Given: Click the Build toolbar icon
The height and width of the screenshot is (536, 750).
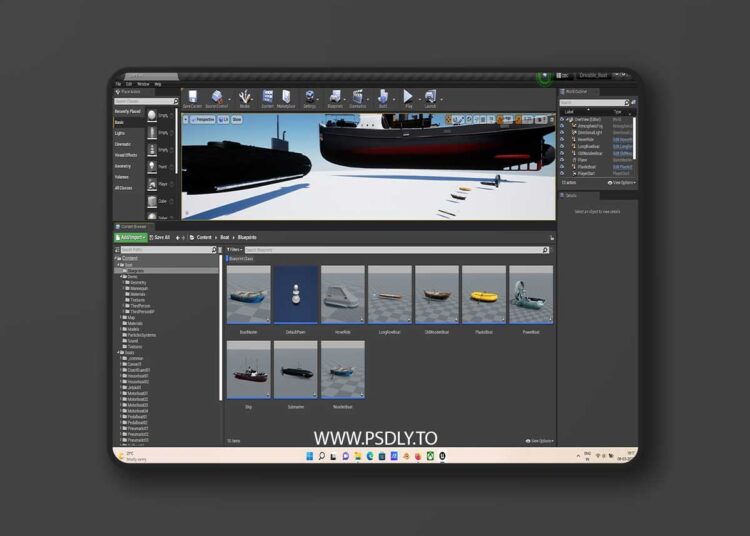Looking at the screenshot, I should 383,98.
